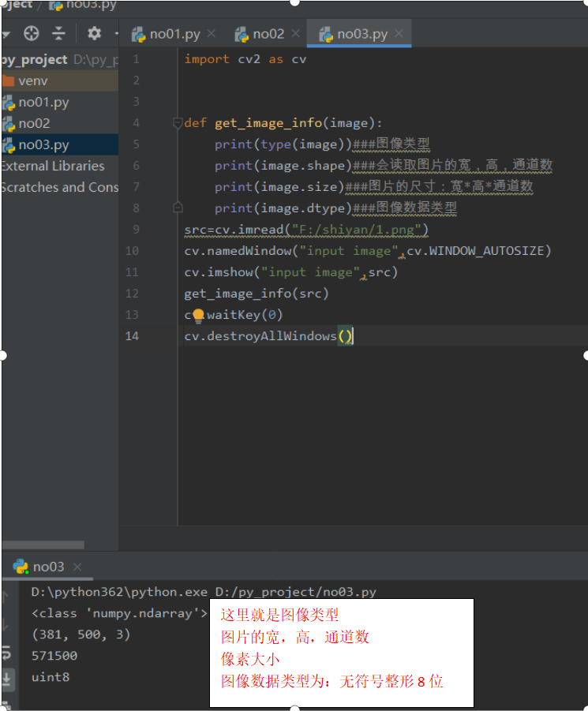Screen dimensions: 588x711
Task: Toggle soft-wrap in the run console
Action: tap(7, 654)
